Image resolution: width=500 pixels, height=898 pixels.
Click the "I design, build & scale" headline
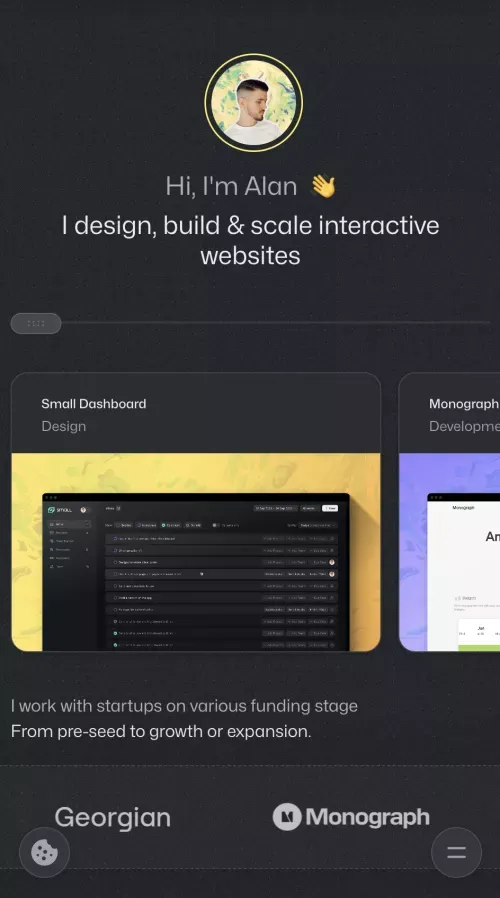pos(250,240)
